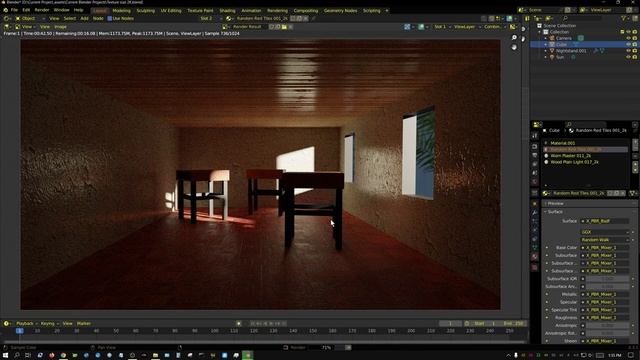Switch to the Modeling workspace tab
Image resolution: width=640 pixels, height=360 pixels.
coord(121,11)
